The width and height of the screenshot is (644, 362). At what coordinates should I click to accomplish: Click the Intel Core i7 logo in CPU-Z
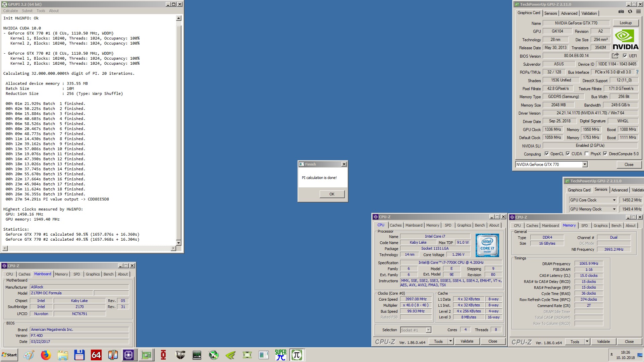pos(487,245)
